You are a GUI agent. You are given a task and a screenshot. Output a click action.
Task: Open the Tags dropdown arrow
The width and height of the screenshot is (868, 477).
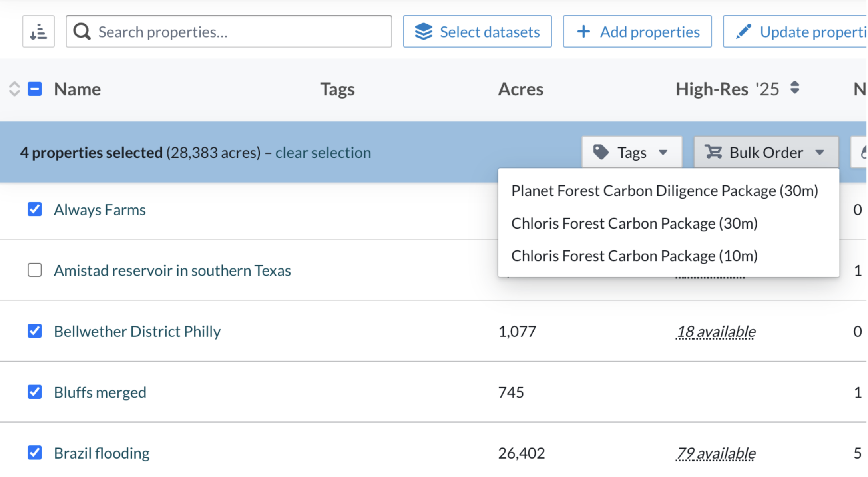tap(663, 153)
